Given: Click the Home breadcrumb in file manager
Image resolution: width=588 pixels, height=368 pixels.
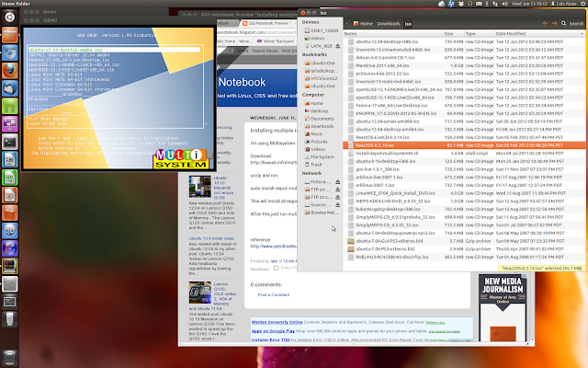Looking at the screenshot, I should pyautogui.click(x=364, y=24).
